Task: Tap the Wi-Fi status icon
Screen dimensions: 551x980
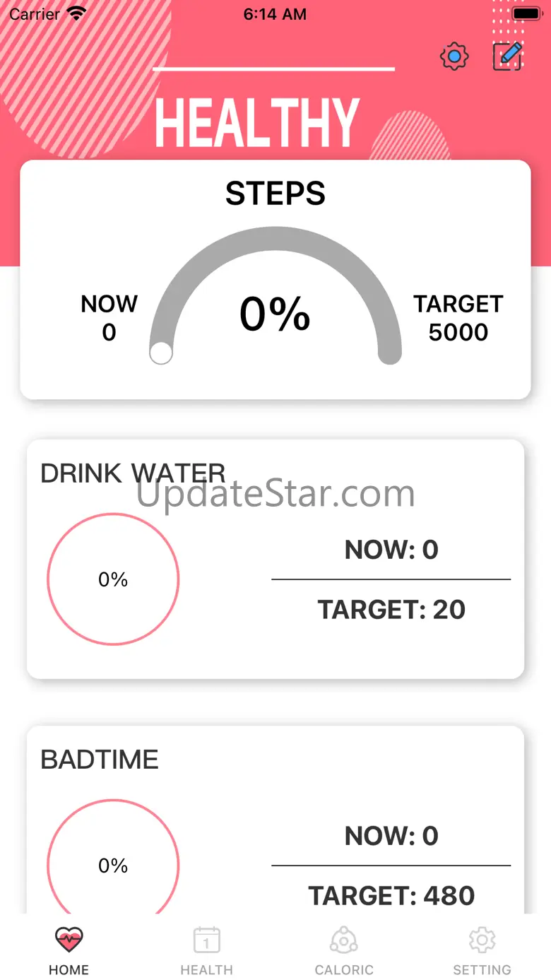Action: click(76, 13)
